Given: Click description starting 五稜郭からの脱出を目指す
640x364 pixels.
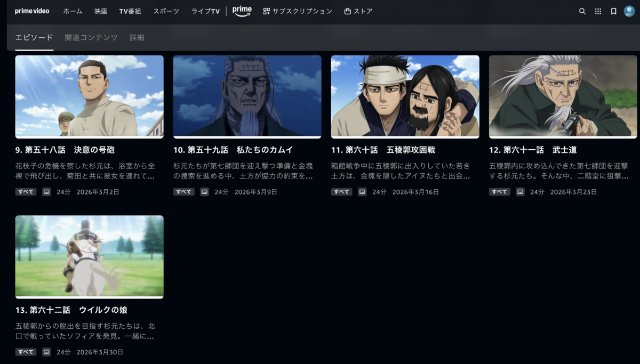Looking at the screenshot, I should pyautogui.click(x=85, y=331).
